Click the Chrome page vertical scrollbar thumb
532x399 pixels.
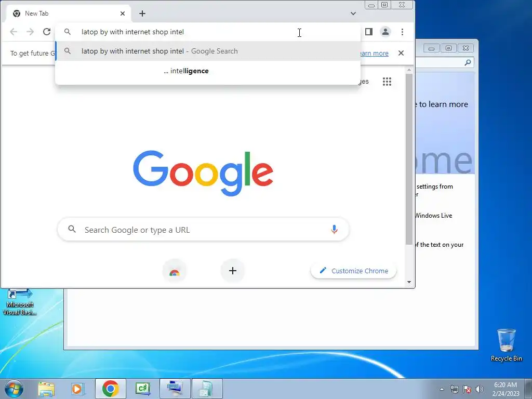click(x=409, y=159)
